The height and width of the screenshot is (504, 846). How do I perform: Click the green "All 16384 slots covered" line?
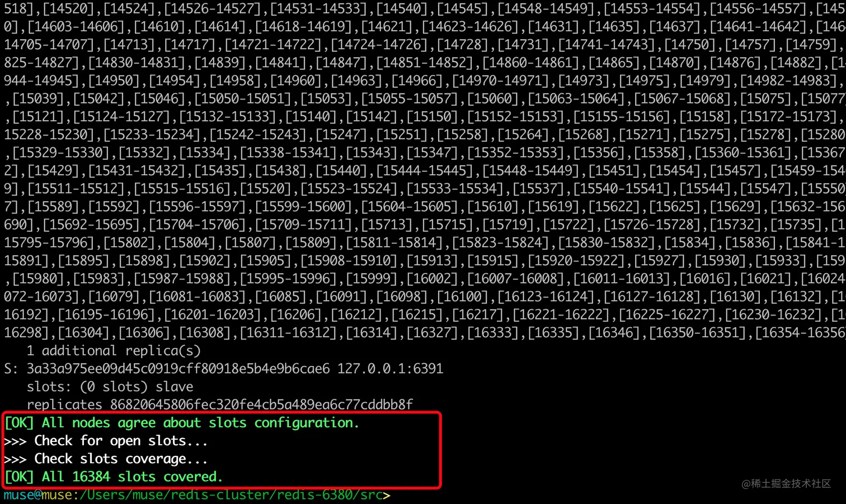coord(114,477)
